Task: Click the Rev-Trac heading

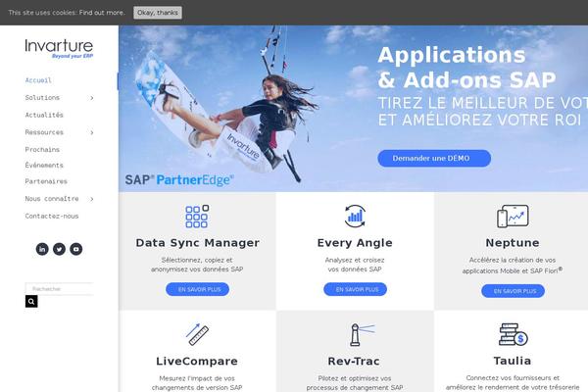Action: [x=354, y=362]
